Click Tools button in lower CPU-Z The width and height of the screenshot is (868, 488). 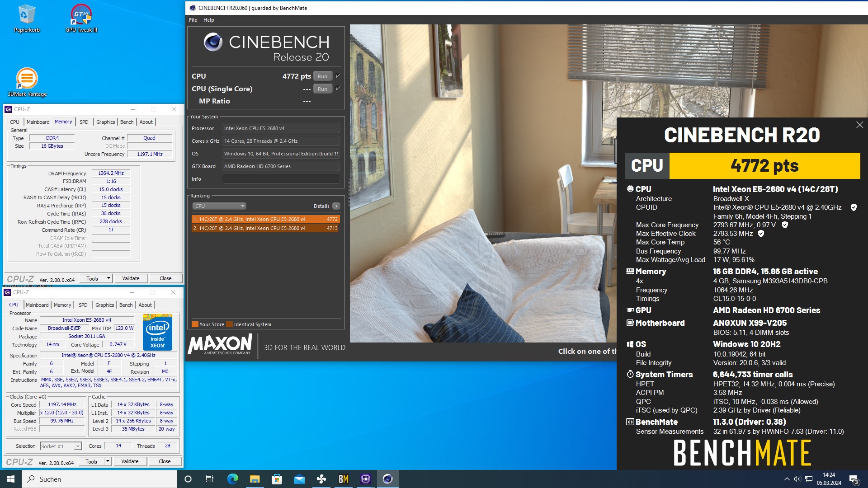point(91,462)
